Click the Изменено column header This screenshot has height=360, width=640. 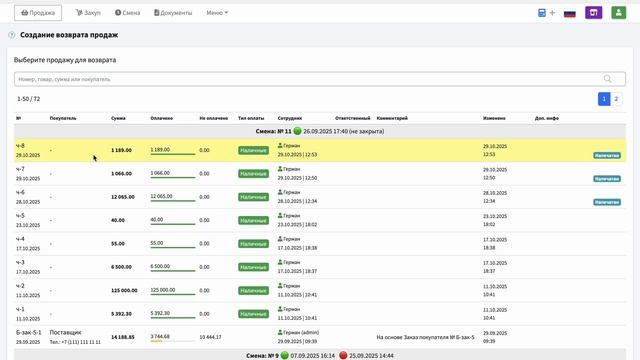(494, 118)
